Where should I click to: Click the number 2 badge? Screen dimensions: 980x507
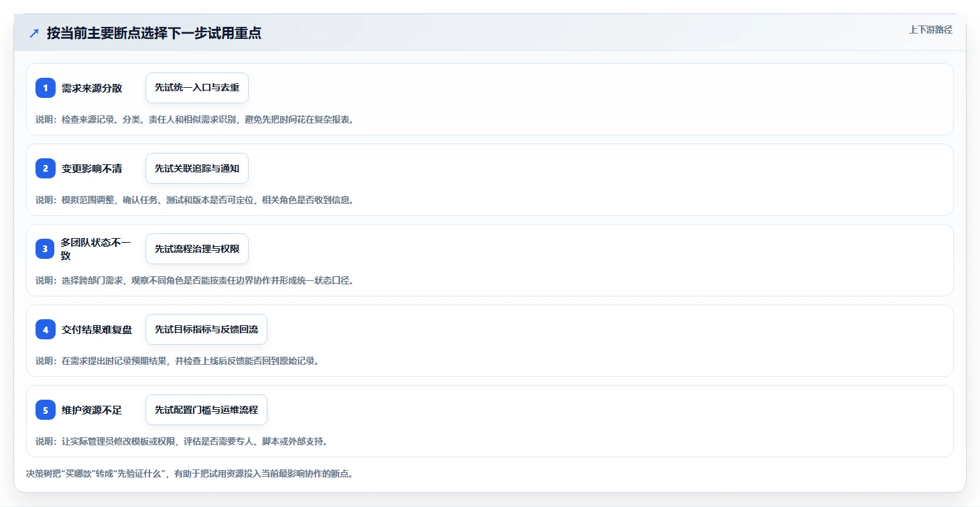pyautogui.click(x=46, y=168)
